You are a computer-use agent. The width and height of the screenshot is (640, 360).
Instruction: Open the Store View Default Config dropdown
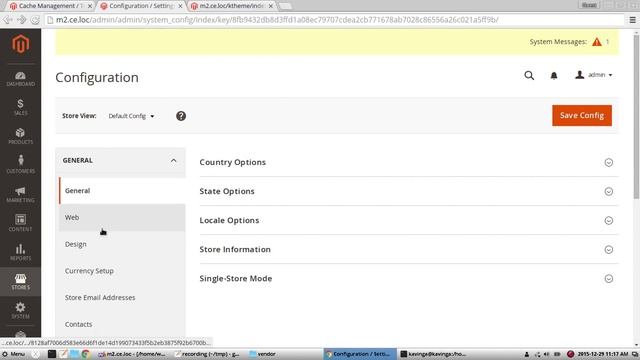(x=131, y=116)
